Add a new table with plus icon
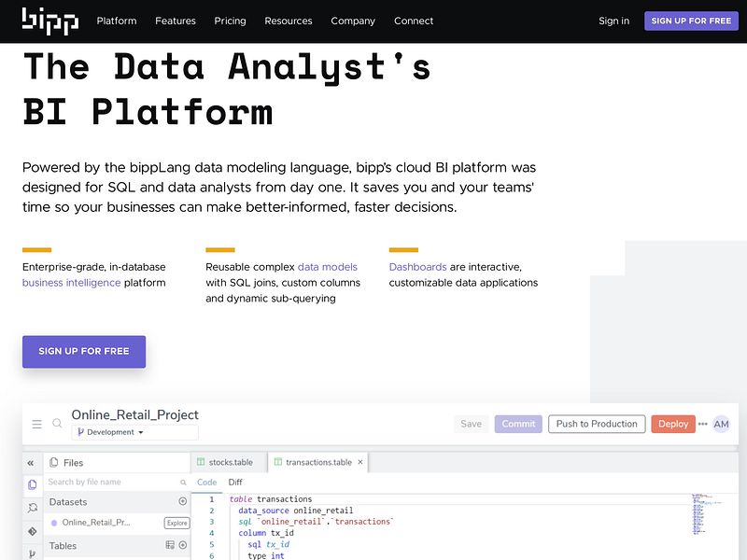The width and height of the screenshot is (747, 560). click(x=182, y=545)
